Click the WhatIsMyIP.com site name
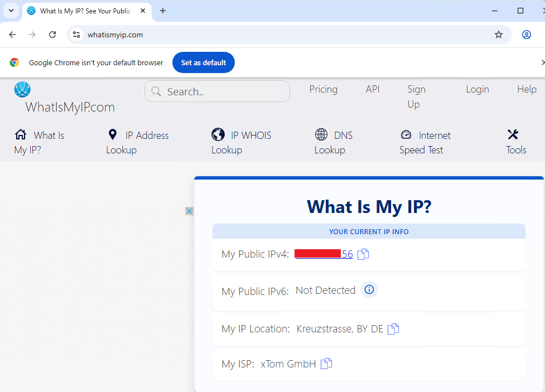545x392 pixels. pos(70,107)
